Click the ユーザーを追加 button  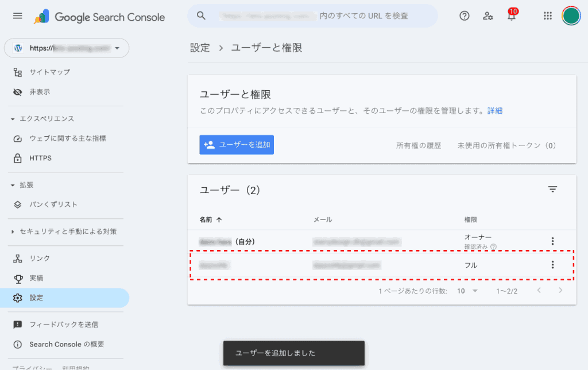(237, 145)
